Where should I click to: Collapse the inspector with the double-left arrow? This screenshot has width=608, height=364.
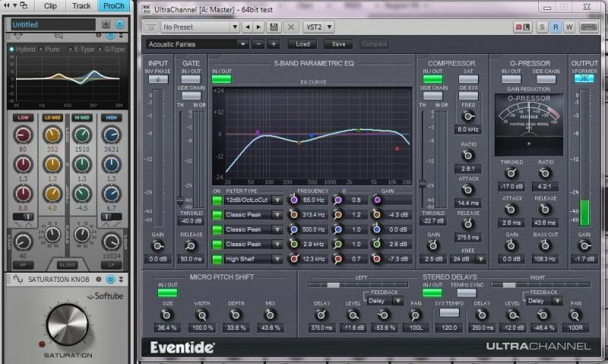point(7,5)
